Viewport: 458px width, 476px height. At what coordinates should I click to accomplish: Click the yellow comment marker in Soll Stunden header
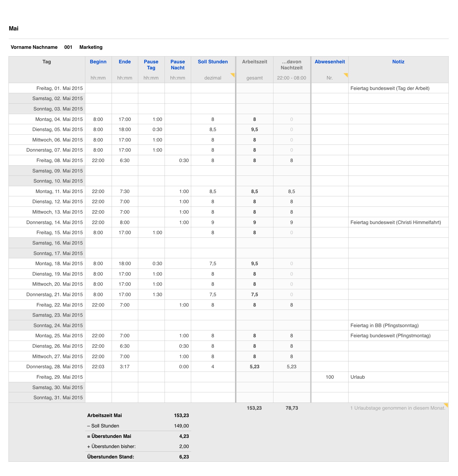click(233, 75)
